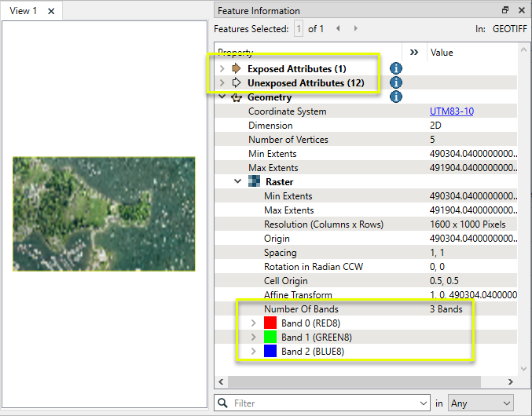Collapse the Geometry section

click(222, 97)
